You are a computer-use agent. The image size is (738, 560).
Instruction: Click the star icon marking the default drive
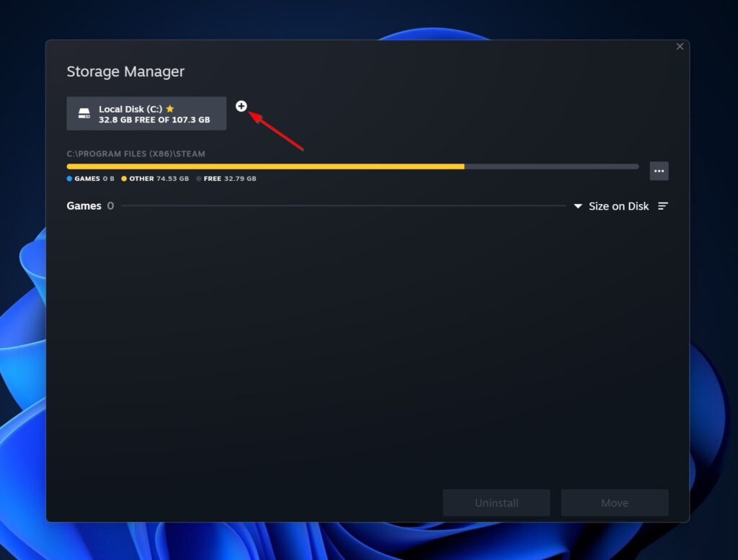click(x=170, y=108)
